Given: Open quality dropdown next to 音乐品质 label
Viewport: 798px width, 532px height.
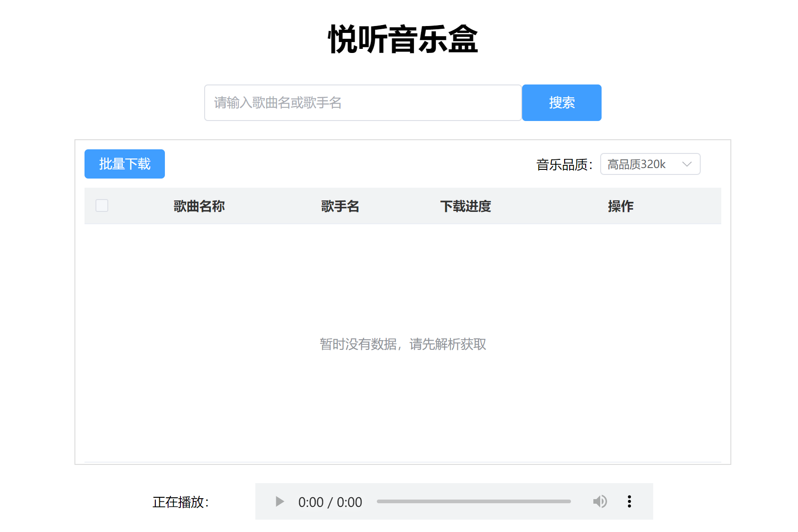Looking at the screenshot, I should pyautogui.click(x=650, y=164).
